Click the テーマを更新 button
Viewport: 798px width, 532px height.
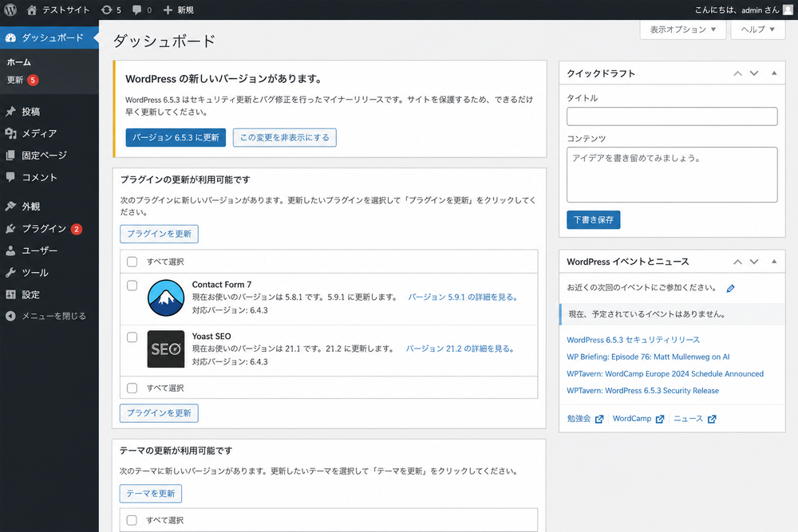click(151, 494)
